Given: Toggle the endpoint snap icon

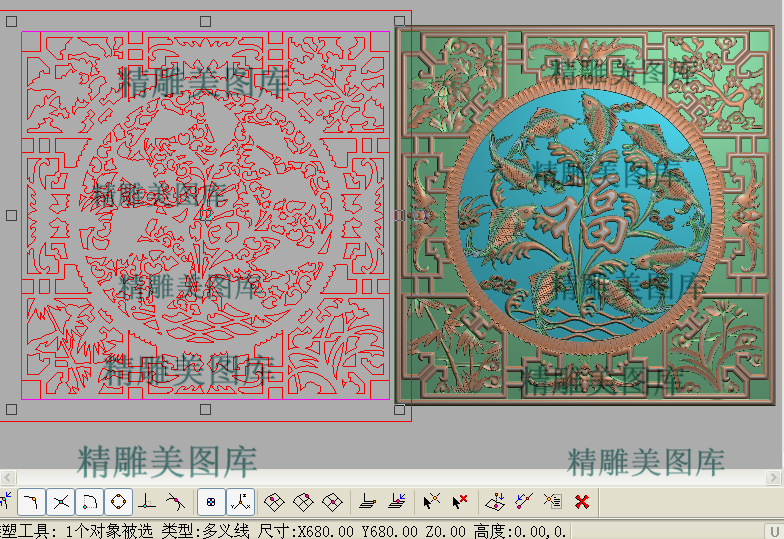Looking at the screenshot, I should pos(32,502).
